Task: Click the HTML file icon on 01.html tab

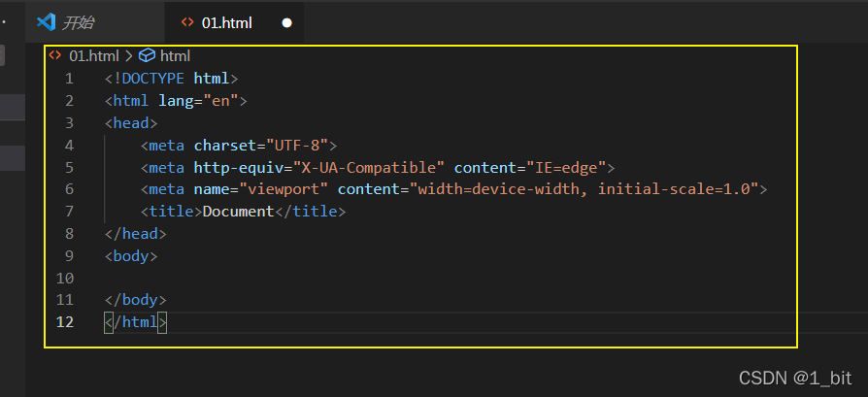Action: 188,22
